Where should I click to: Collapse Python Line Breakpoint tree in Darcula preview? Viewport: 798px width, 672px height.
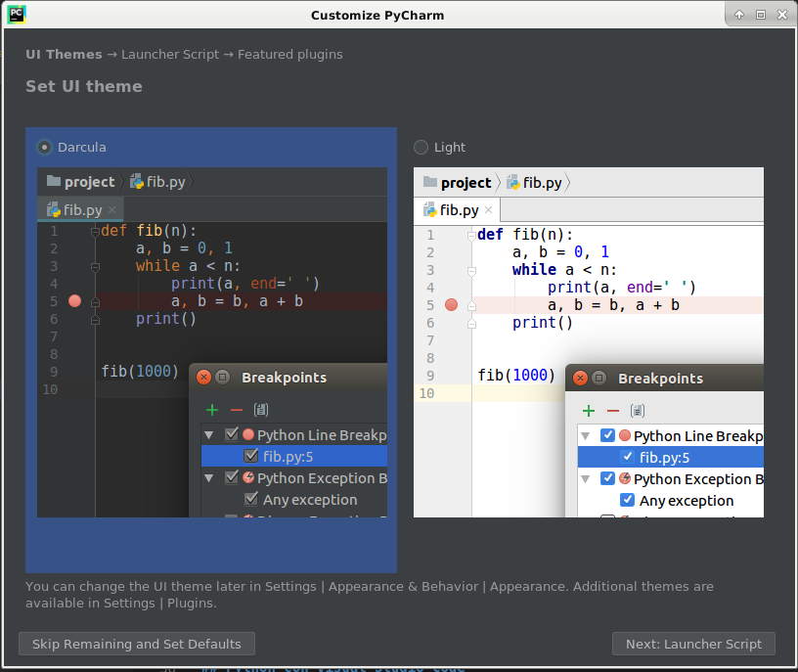click(x=208, y=435)
